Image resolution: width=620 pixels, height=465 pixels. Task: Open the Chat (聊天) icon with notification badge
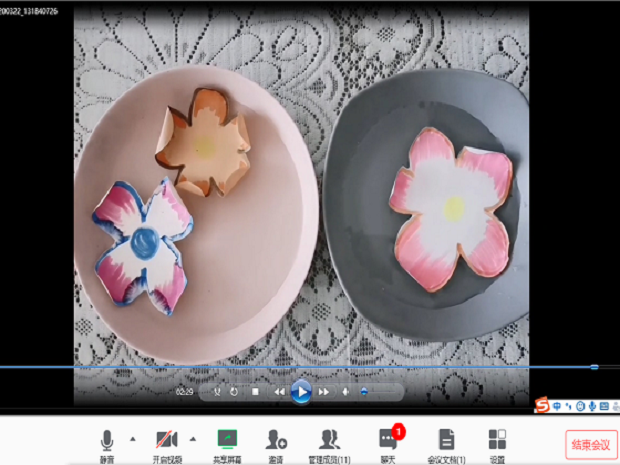[x=388, y=440]
